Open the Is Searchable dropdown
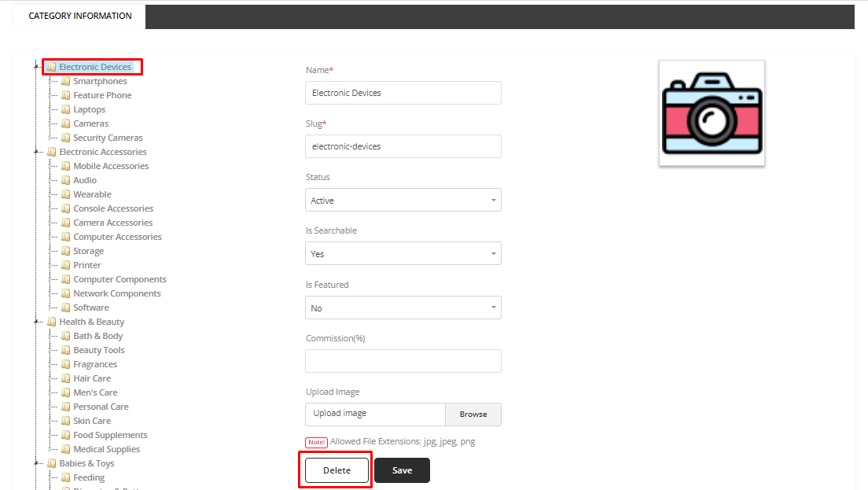This screenshot has width=868, height=490. [x=403, y=254]
